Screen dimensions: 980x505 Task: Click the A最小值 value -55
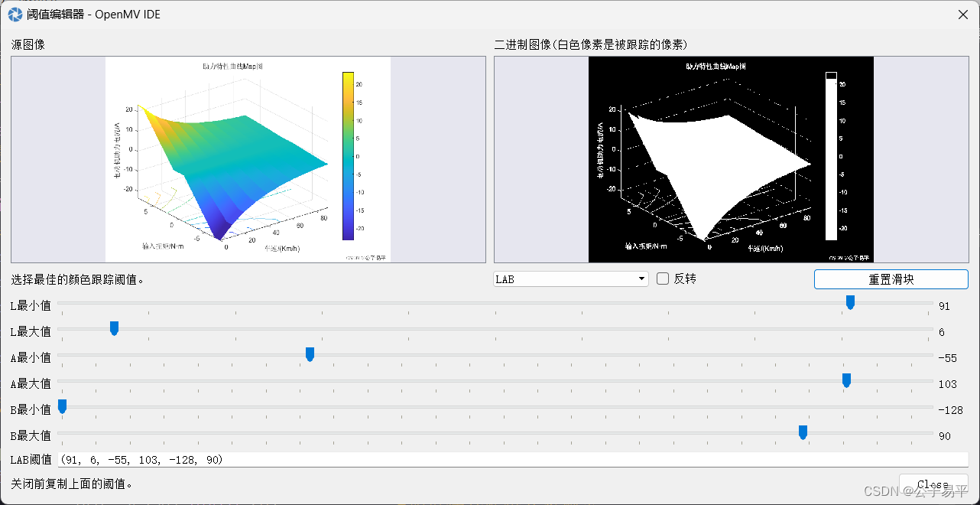click(x=948, y=358)
